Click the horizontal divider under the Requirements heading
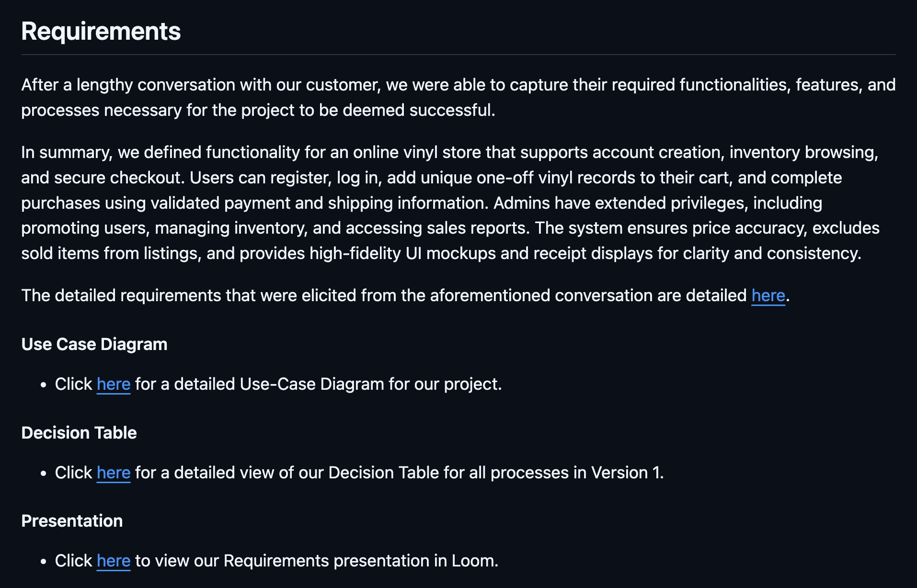Viewport: 917px width, 588px height. tap(458, 55)
